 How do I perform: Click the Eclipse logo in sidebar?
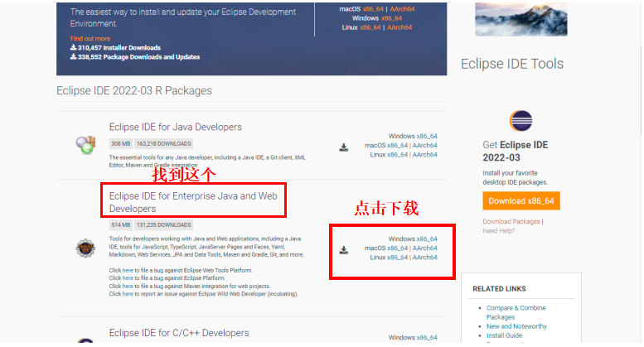click(521, 121)
